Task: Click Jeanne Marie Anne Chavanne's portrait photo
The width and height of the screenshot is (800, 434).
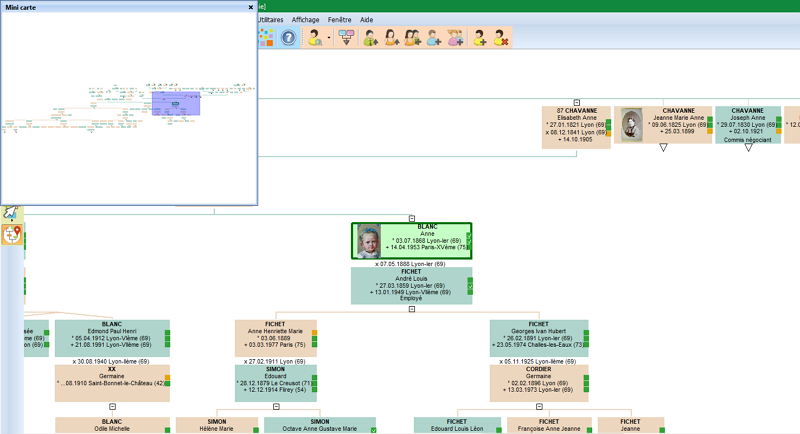Action: [632, 125]
